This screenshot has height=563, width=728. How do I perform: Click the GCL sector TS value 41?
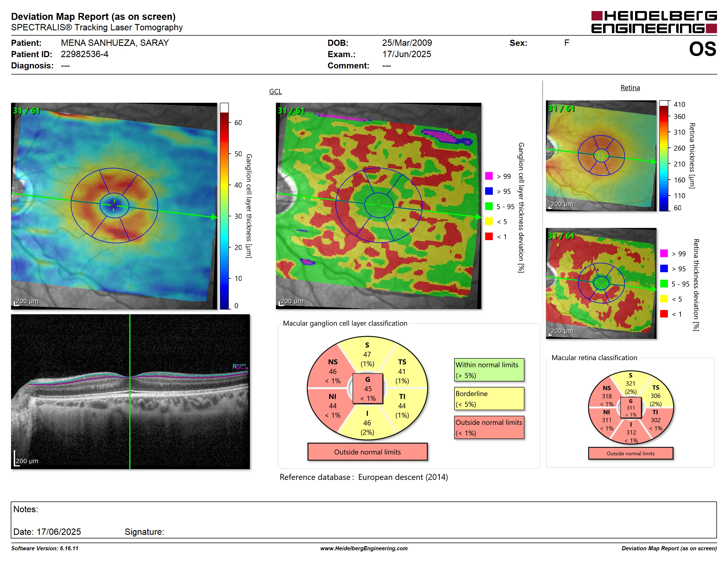tap(402, 371)
